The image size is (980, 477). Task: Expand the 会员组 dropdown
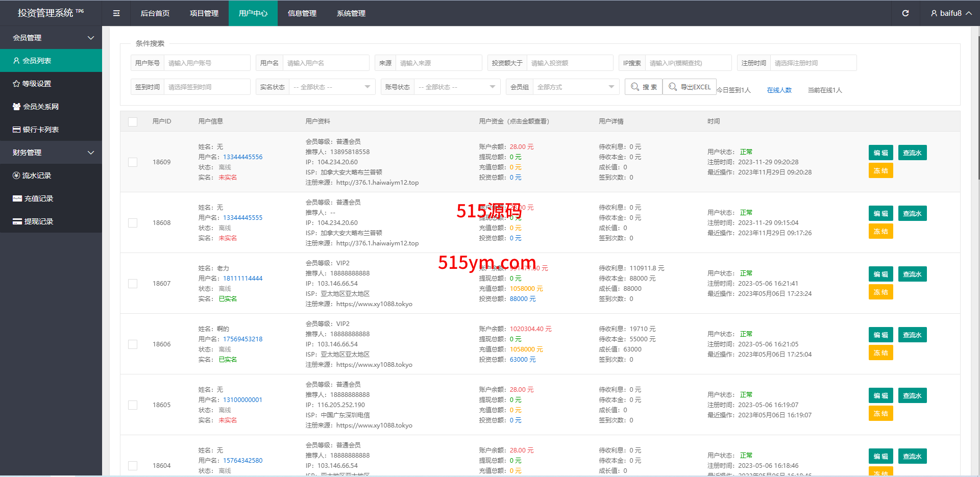(576, 87)
